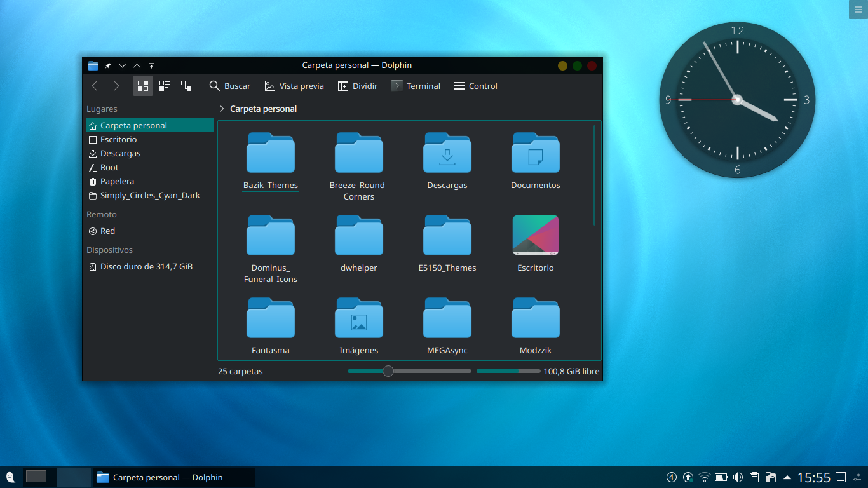Select the Imágenes folder

click(359, 326)
